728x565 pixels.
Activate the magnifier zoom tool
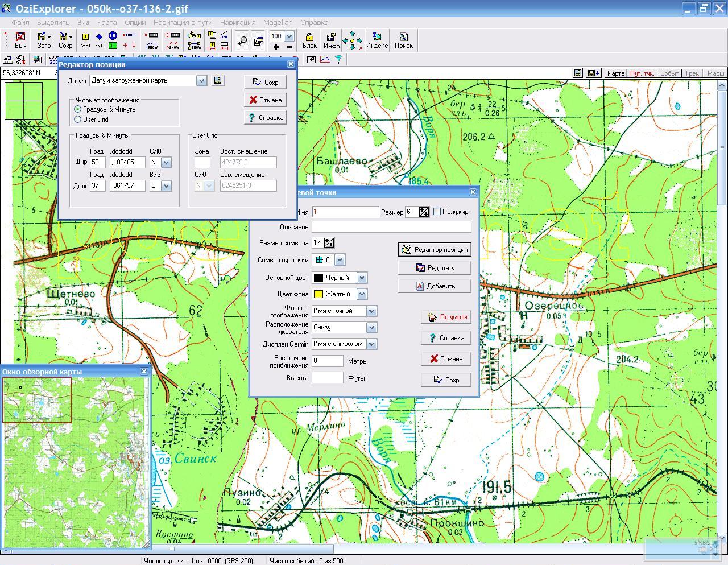pyautogui.click(x=243, y=40)
